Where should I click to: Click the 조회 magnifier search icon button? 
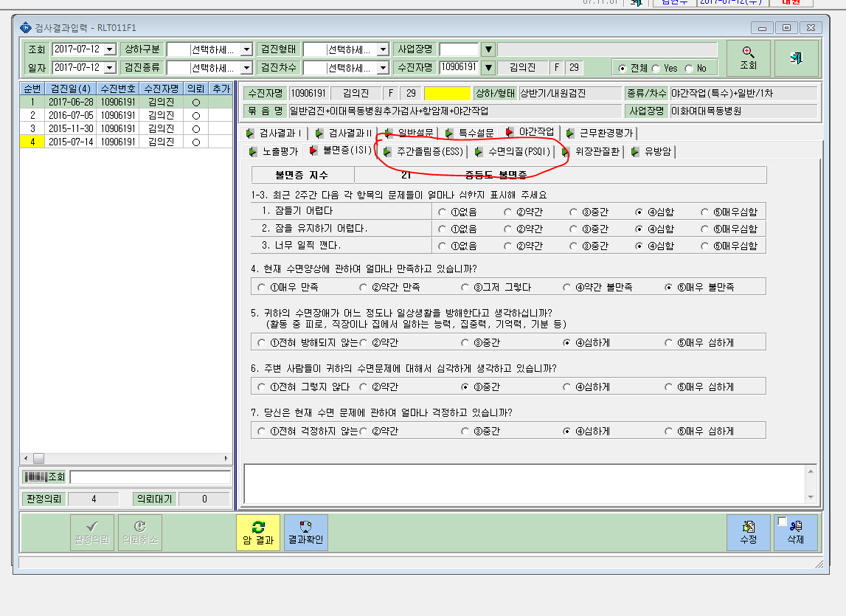(x=748, y=58)
